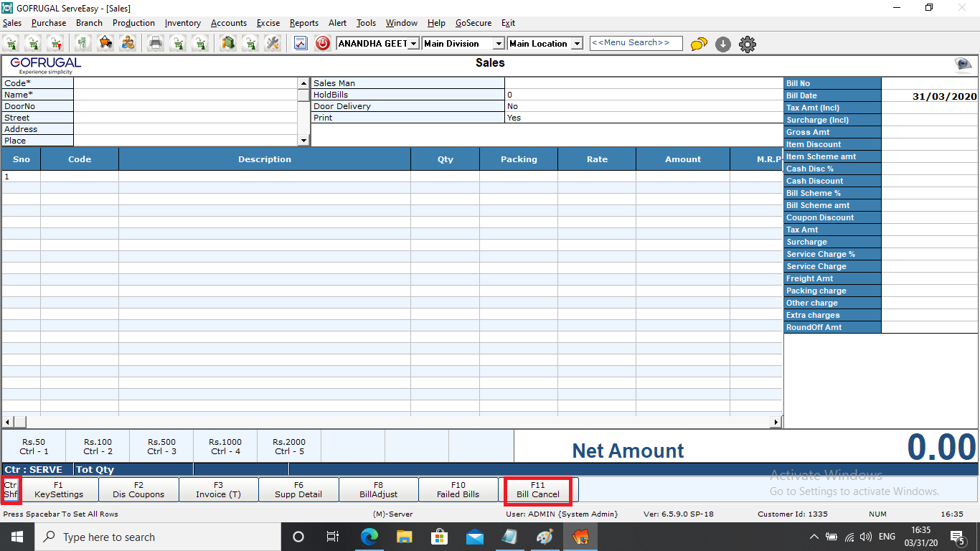Click the network icon in system tray
The image size is (980, 551).
tap(849, 537)
